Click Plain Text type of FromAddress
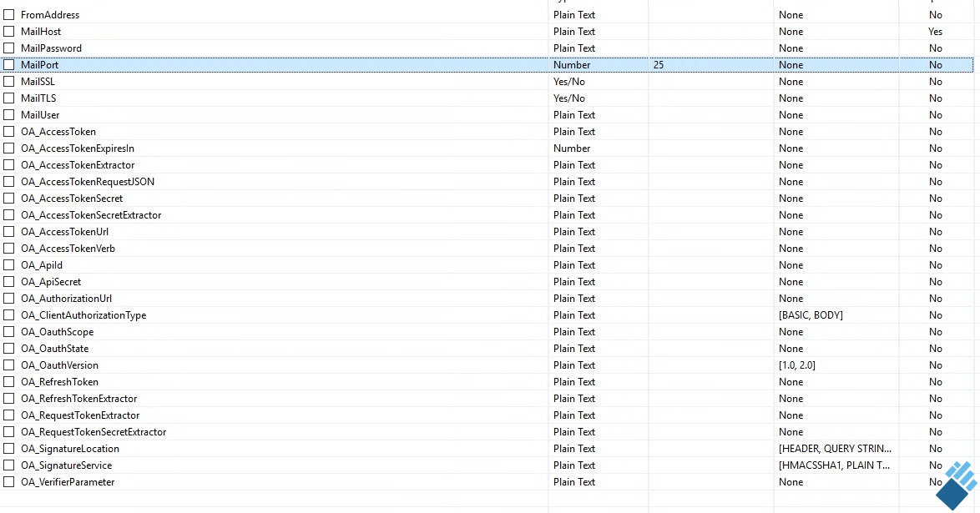This screenshot has width=980, height=513. (x=573, y=14)
